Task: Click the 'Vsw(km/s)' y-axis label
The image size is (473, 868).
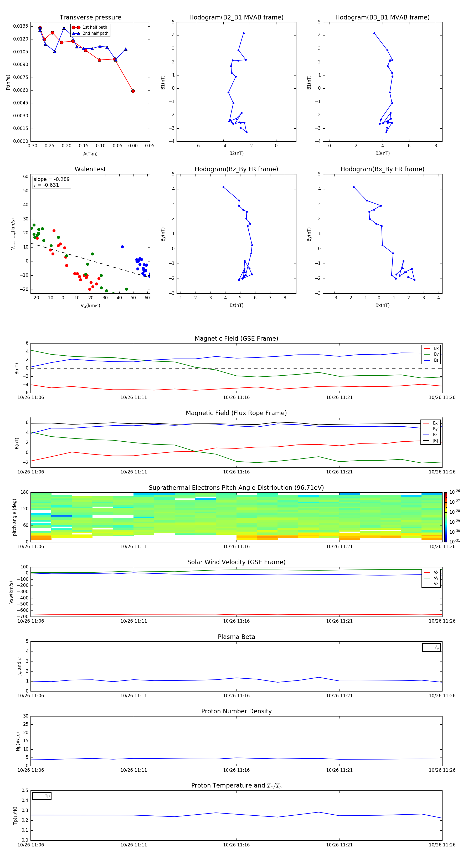Action: click(11, 592)
